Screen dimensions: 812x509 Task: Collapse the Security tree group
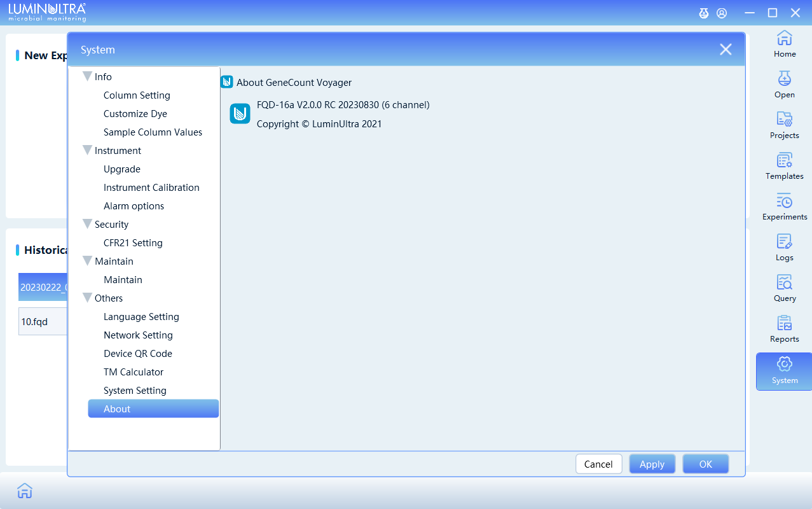[x=87, y=224]
